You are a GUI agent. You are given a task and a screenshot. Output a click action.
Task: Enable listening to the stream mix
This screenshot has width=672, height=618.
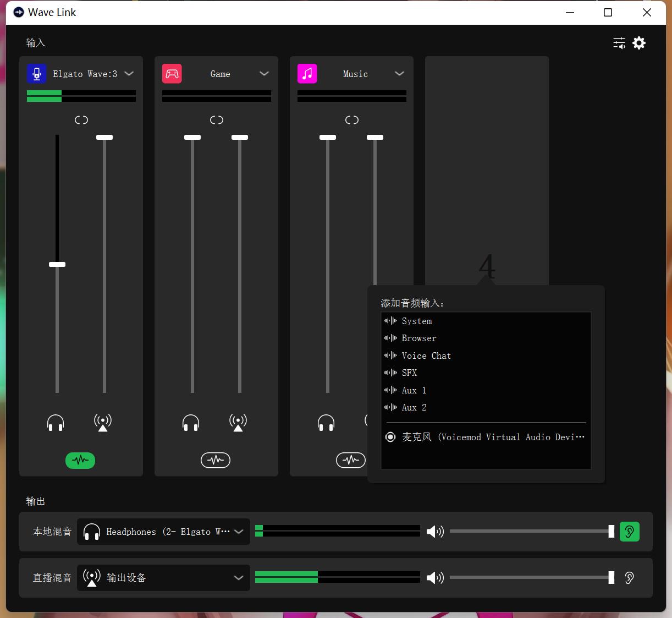[630, 578]
